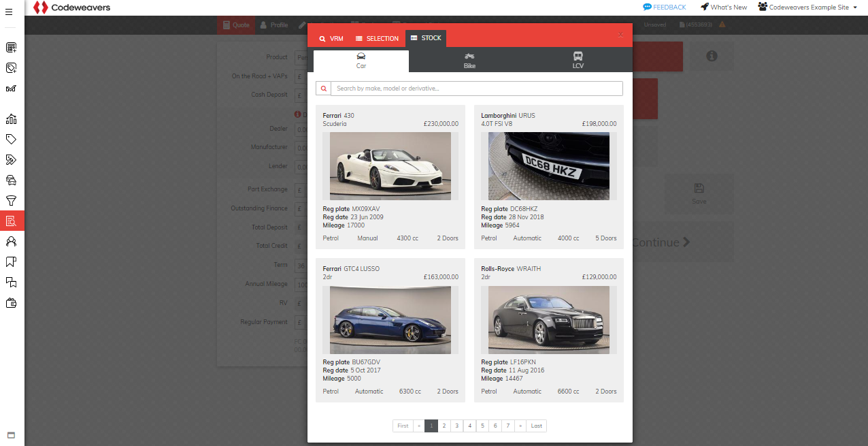Click the Ferrari GTC4 LUSSO title text

click(351, 269)
